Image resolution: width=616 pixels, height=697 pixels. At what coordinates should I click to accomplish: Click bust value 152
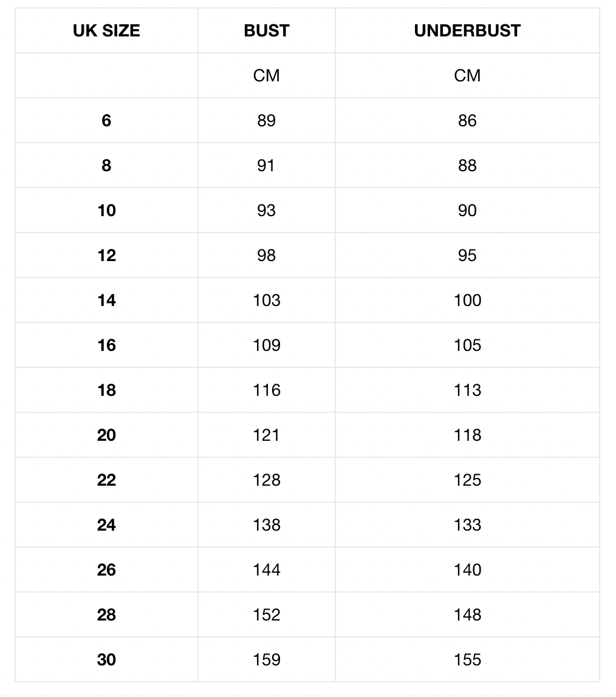click(x=267, y=615)
